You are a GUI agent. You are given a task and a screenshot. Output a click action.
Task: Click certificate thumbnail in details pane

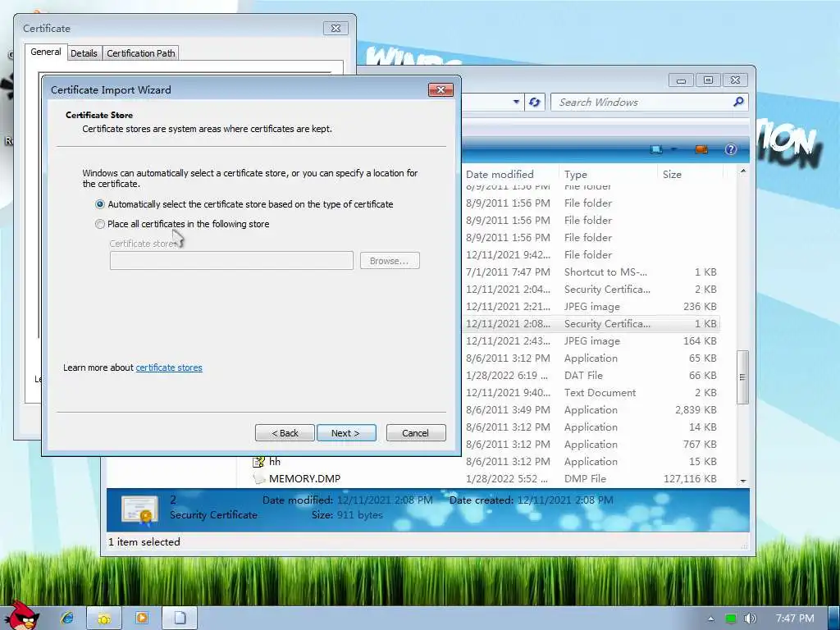point(139,509)
